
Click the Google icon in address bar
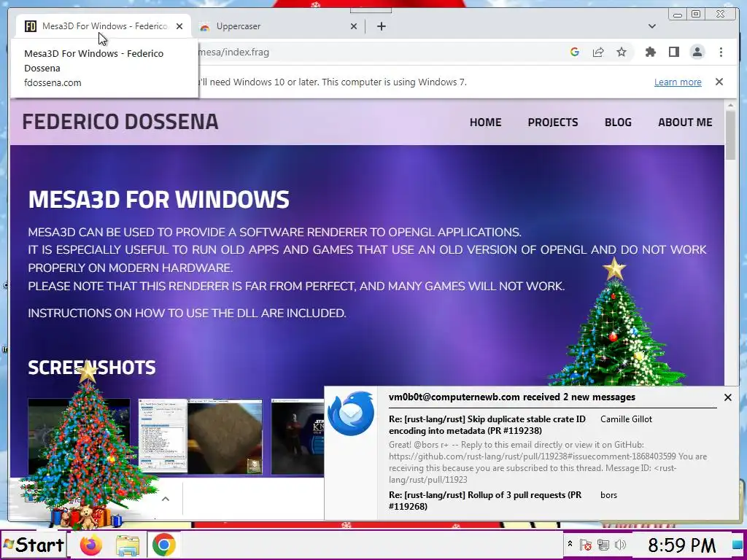575,52
